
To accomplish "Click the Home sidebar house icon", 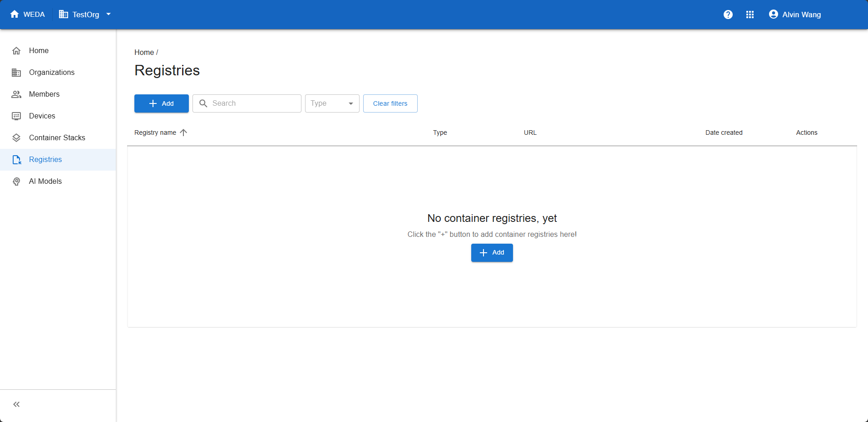I will [16, 51].
